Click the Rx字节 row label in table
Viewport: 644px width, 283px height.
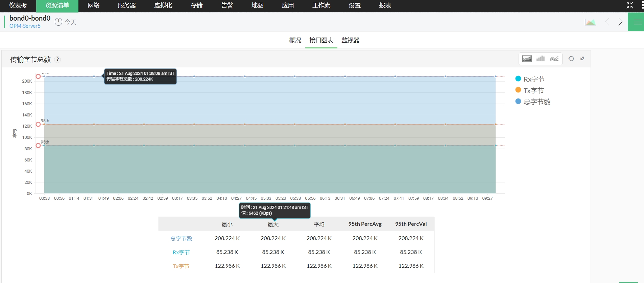[181, 252]
